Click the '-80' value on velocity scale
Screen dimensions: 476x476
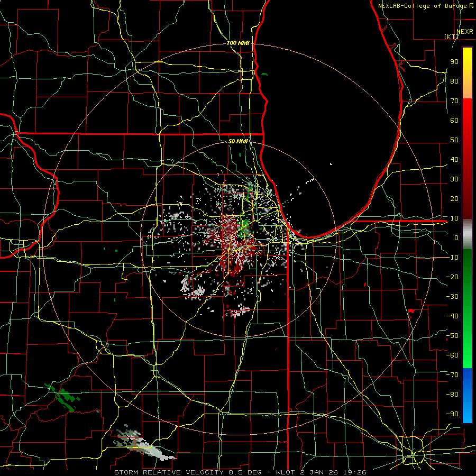click(x=452, y=395)
